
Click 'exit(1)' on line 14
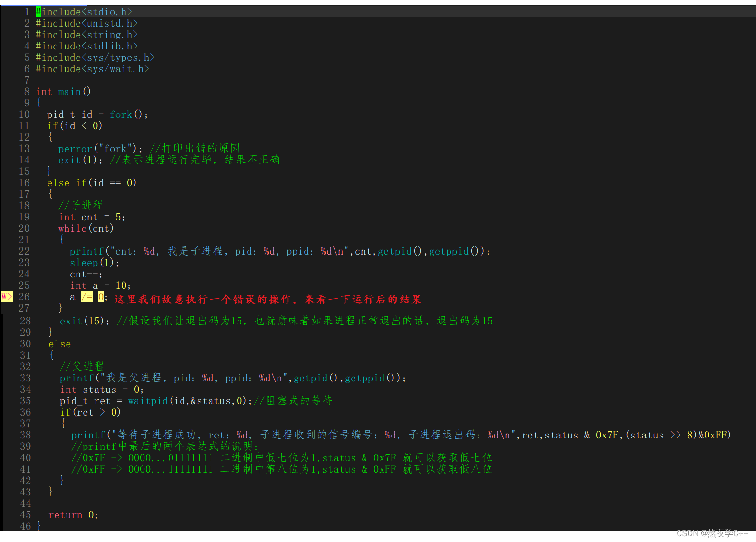pyautogui.click(x=77, y=160)
